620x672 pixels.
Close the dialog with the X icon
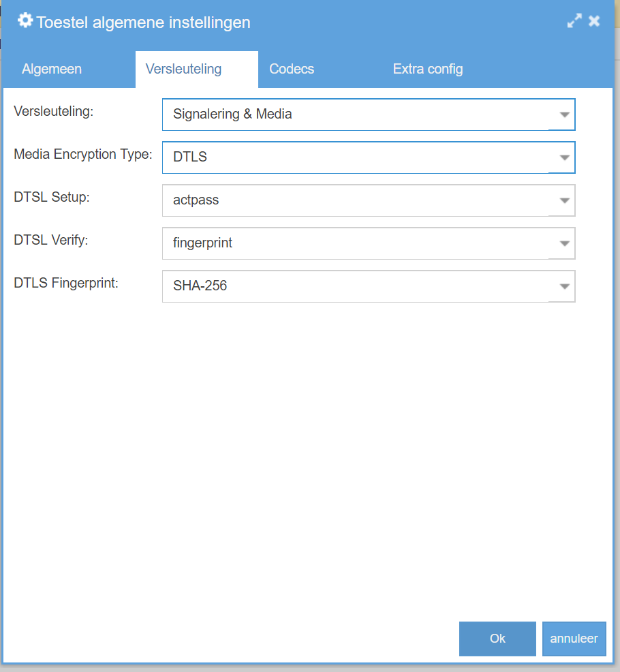pos(594,21)
